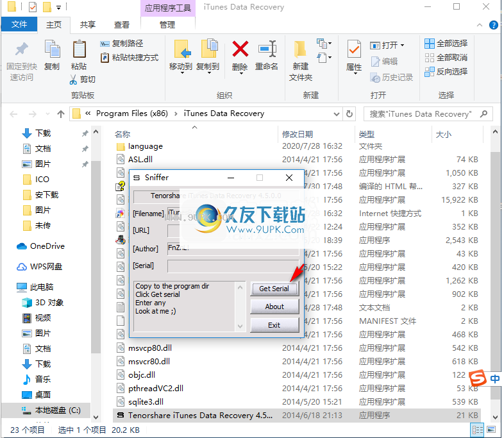Click the Refresh button beside the address bar
Viewport: 504px width, 438px height.
[349, 114]
